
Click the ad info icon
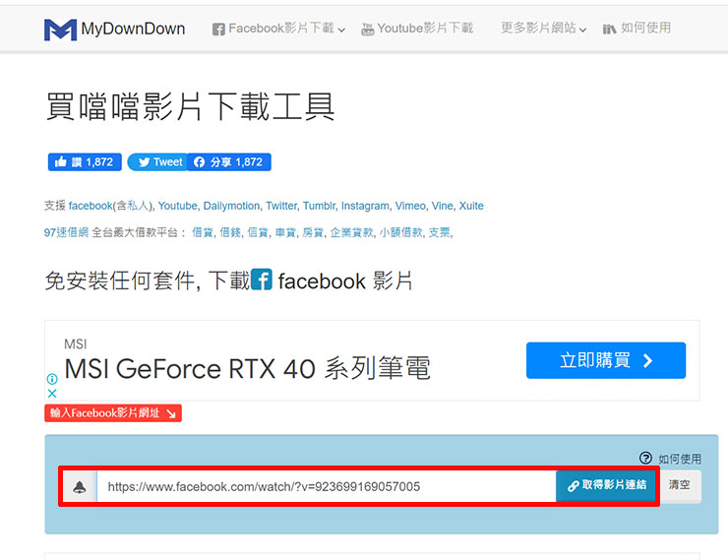coord(53,378)
